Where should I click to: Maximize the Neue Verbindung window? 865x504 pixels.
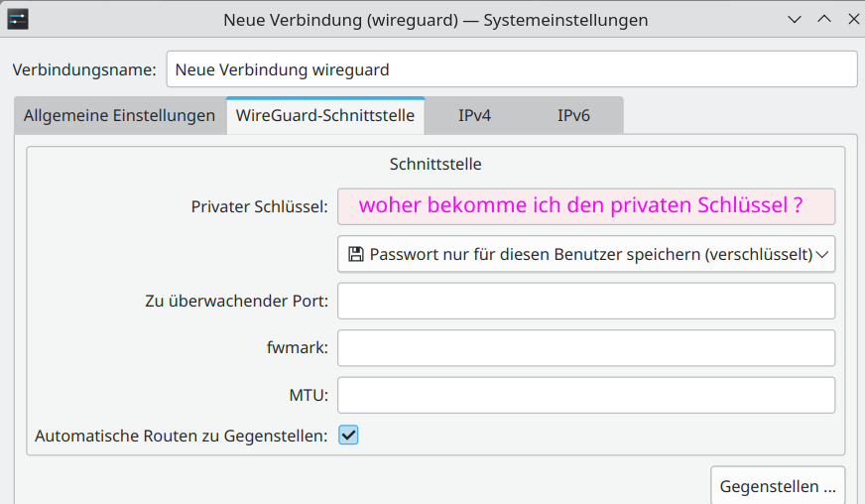pyautogui.click(x=823, y=19)
